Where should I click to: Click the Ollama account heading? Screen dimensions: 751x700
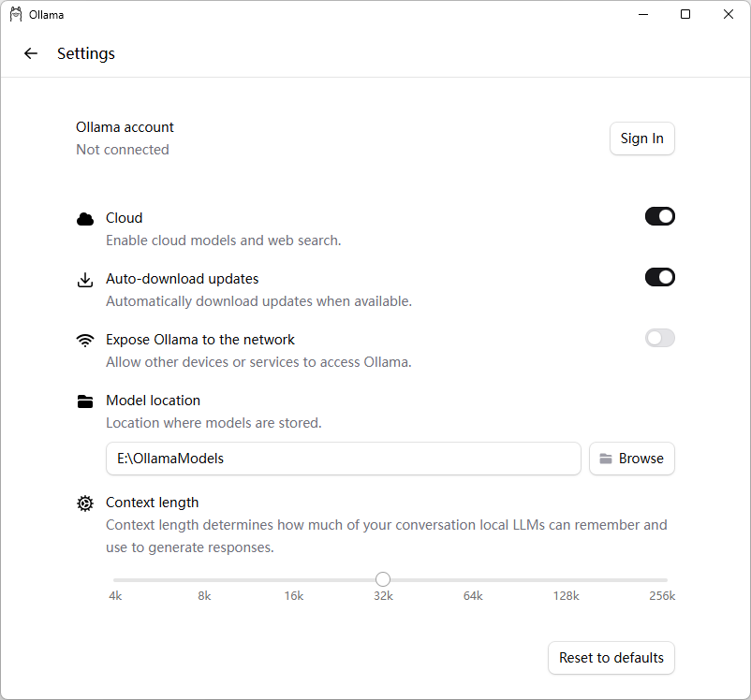pos(125,127)
